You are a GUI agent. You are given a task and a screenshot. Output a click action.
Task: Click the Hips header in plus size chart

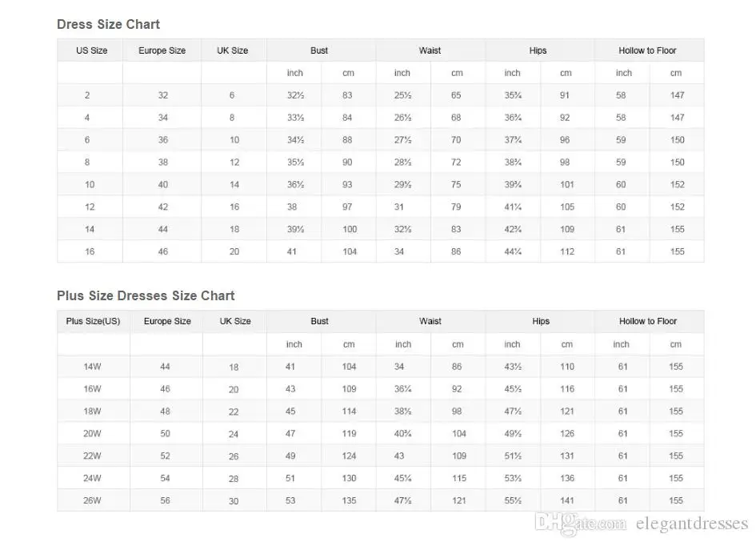click(541, 321)
